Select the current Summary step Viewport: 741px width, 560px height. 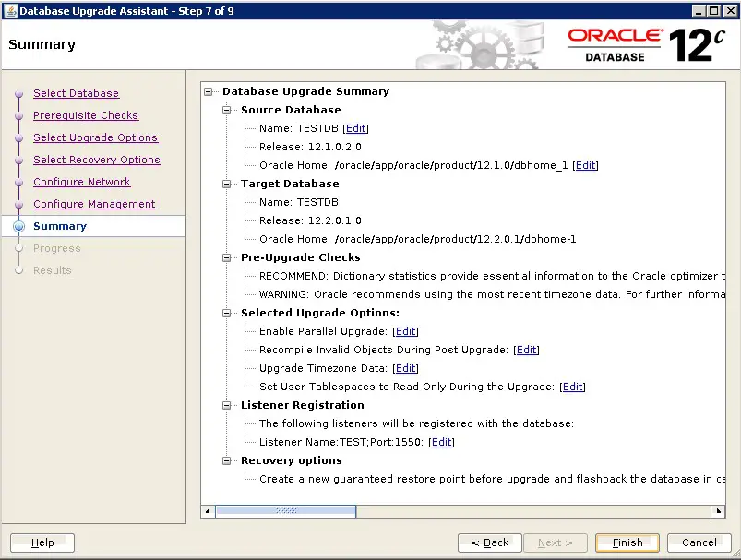(60, 226)
